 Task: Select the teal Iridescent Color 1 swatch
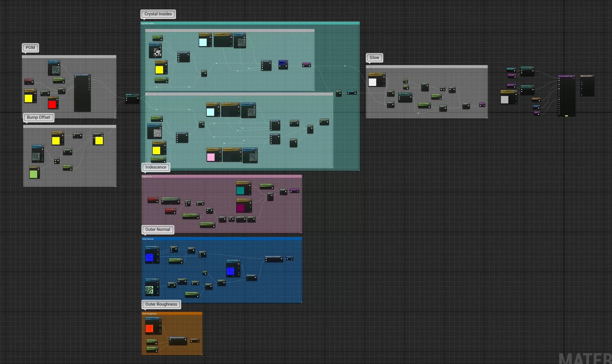(240, 190)
